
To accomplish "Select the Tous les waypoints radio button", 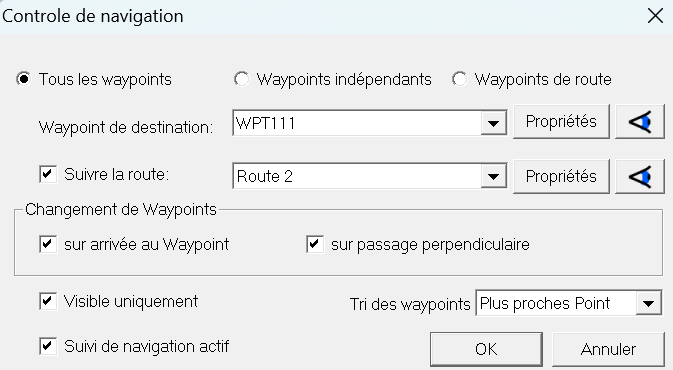I will point(24,79).
